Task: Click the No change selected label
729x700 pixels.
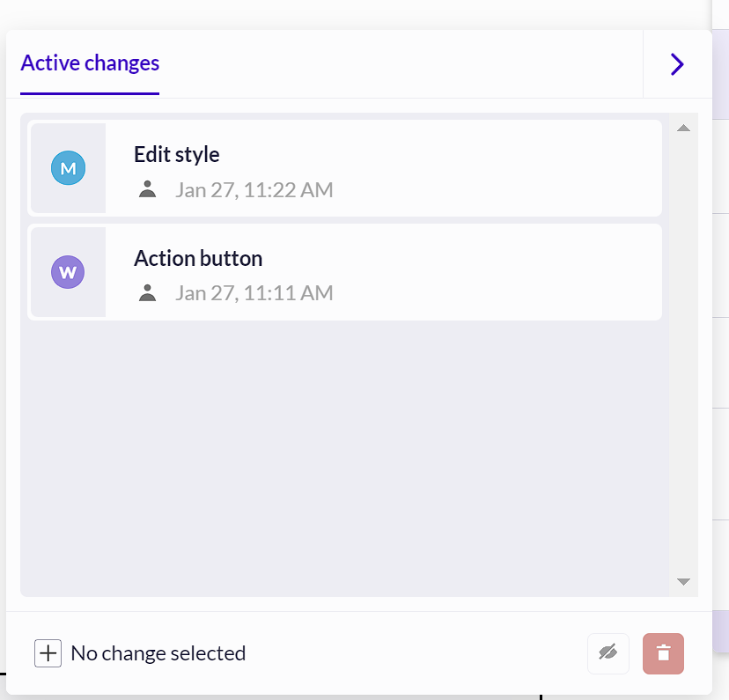Action: click(x=158, y=653)
